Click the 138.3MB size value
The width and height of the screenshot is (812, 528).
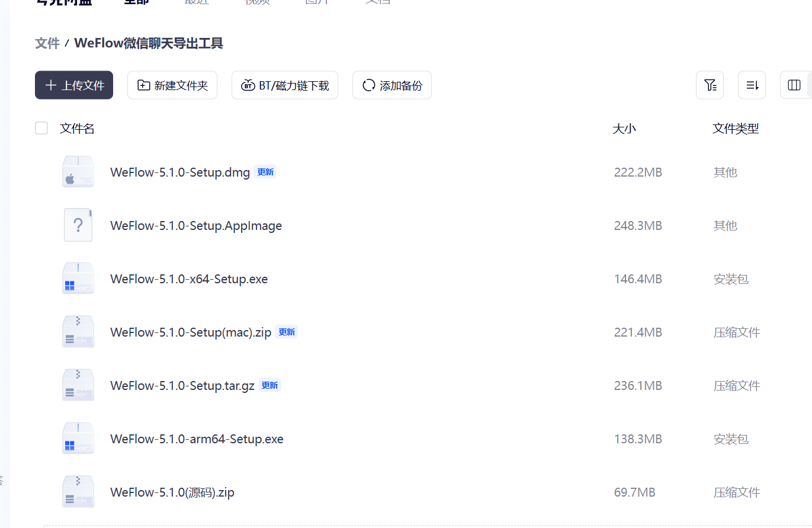pyautogui.click(x=638, y=439)
